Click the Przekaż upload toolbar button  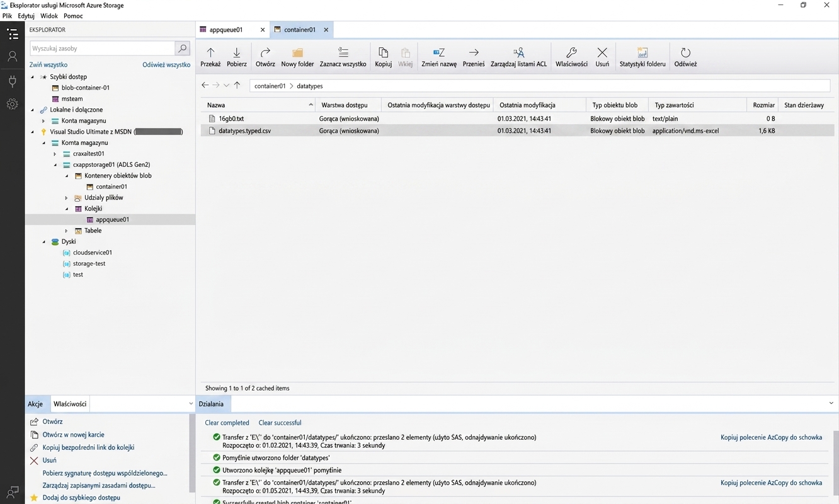210,57
